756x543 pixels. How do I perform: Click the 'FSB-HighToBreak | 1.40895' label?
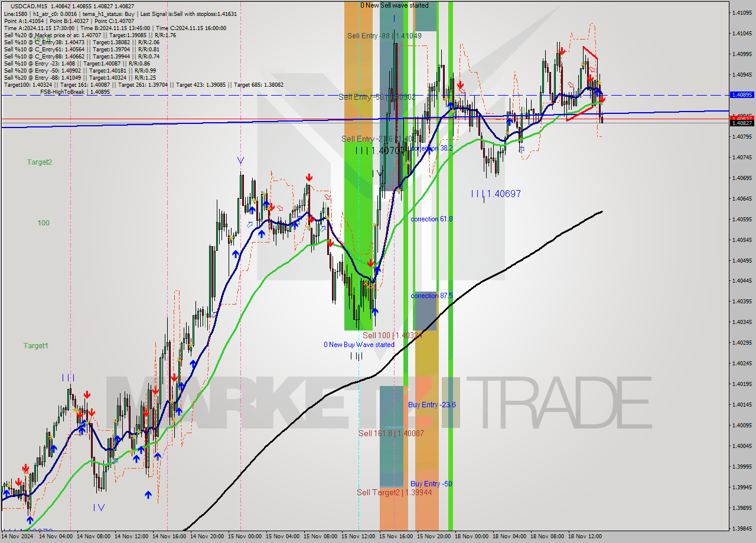pos(75,91)
